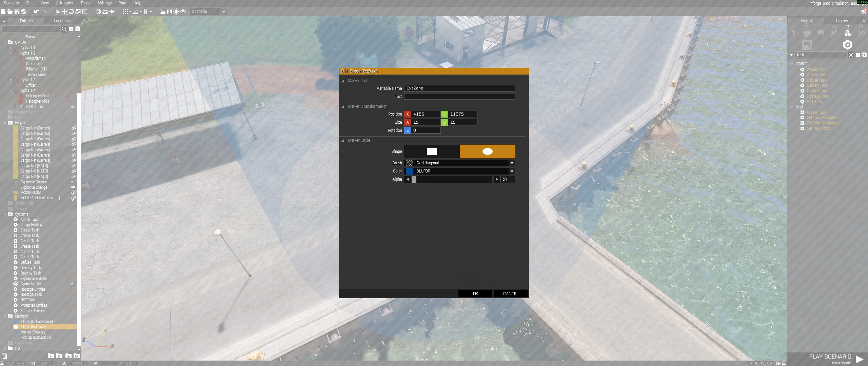Select the Hostage Task asset
Viewport: 868px width, 366px height.
click(817, 96)
